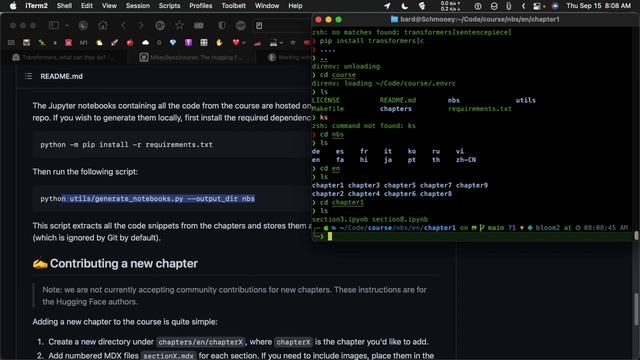Click 'README.md' in terminal ls output
The image size is (640, 360).
click(x=398, y=100)
